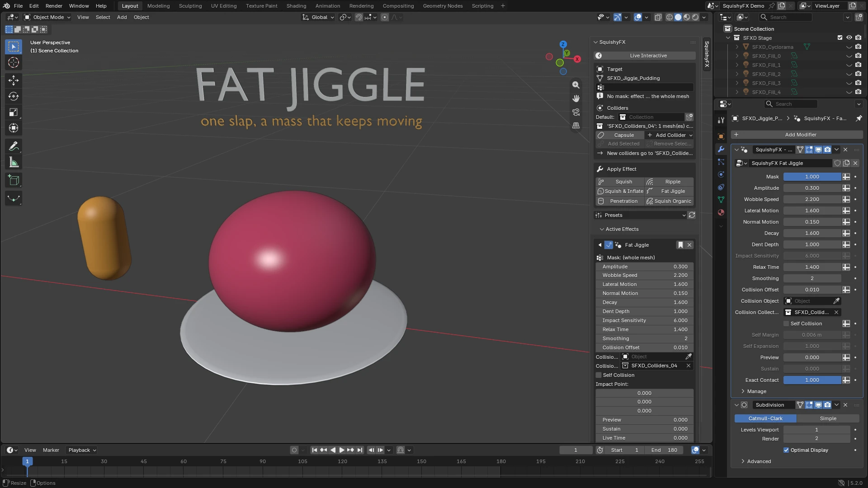Viewport: 868px width, 488px height.
Task: Adjust the Amplitude slider in modifier properties
Action: [812, 188]
